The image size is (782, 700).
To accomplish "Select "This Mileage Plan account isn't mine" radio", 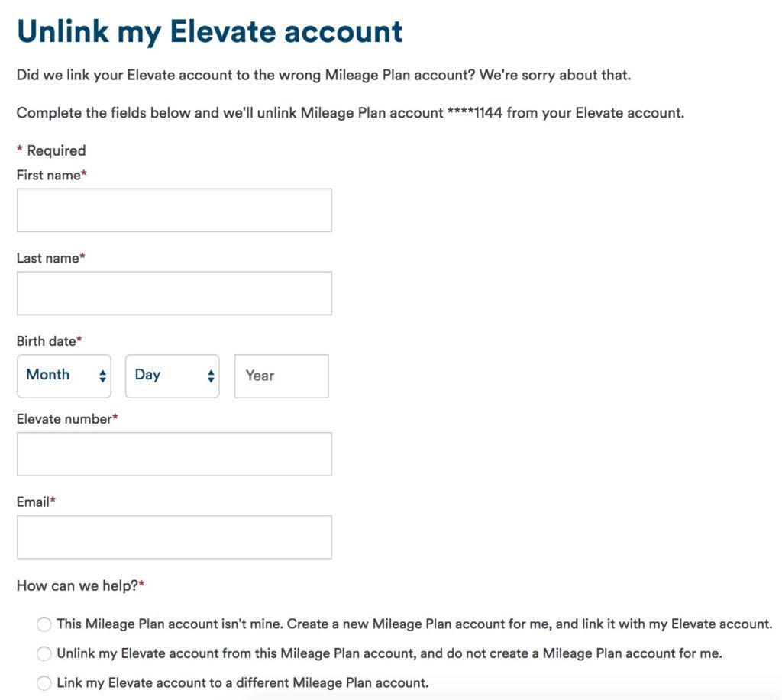I will (44, 624).
